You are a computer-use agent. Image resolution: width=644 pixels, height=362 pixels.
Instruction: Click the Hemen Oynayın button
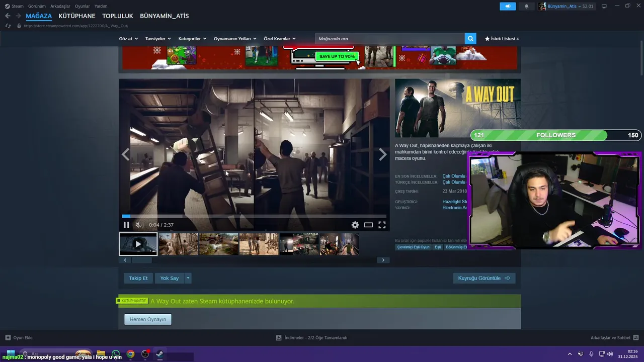pos(148,319)
